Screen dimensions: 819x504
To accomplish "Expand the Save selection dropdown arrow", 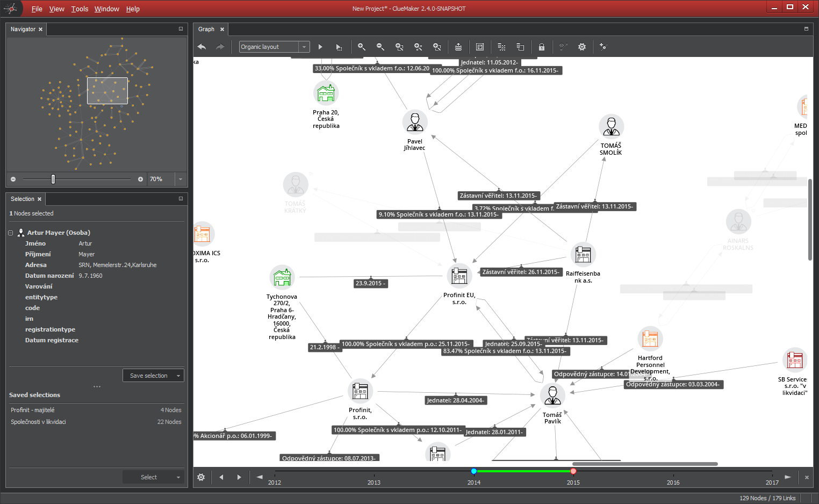I will (x=178, y=375).
